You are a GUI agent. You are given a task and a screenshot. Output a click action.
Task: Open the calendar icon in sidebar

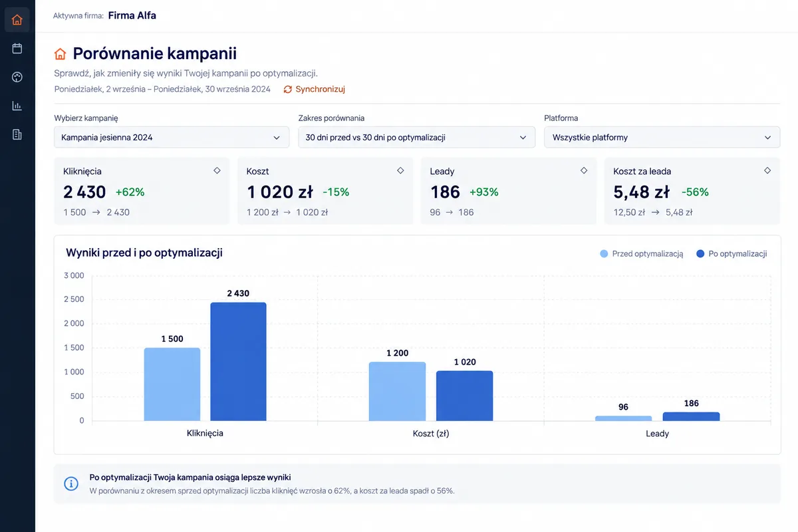[x=17, y=49]
